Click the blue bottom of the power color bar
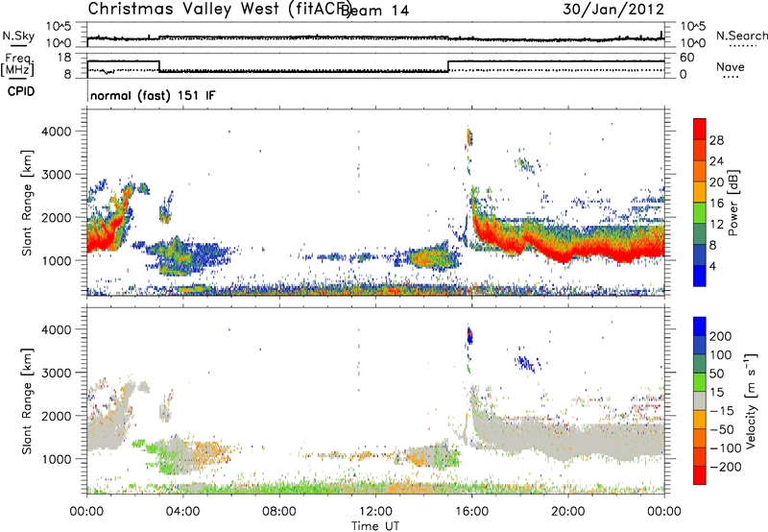This screenshot has height=532, width=768. [700, 276]
